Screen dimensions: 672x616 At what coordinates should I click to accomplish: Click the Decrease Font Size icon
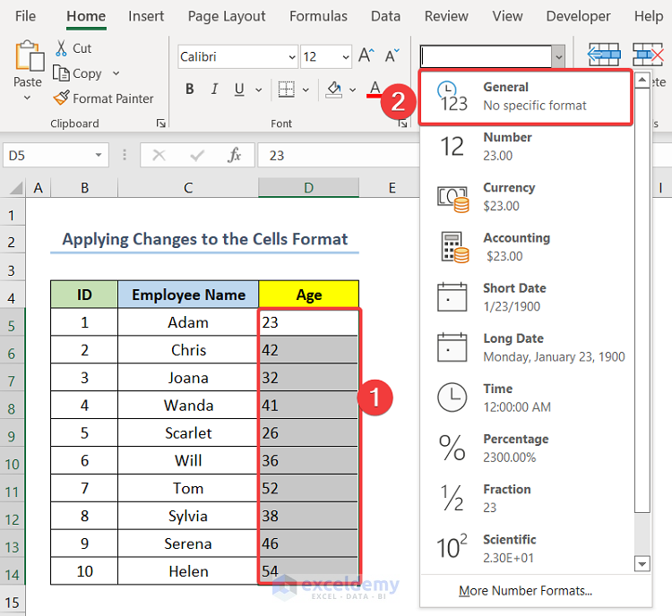[391, 56]
